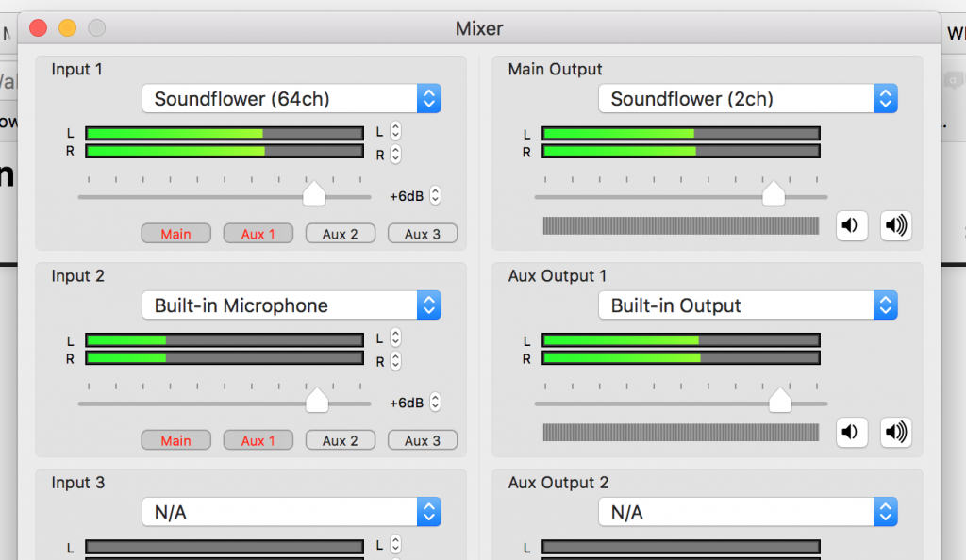
Task: Toggle Aux 1 routing for Input 2
Action: click(x=258, y=440)
